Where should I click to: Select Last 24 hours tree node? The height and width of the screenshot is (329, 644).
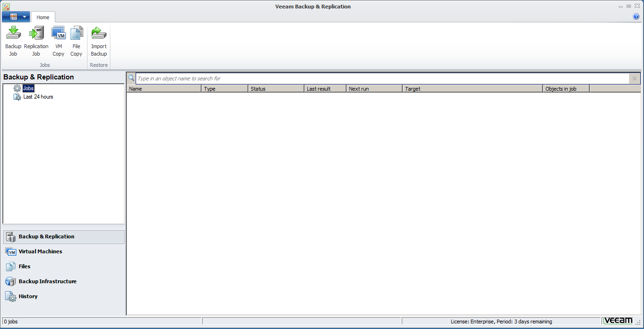click(x=38, y=97)
